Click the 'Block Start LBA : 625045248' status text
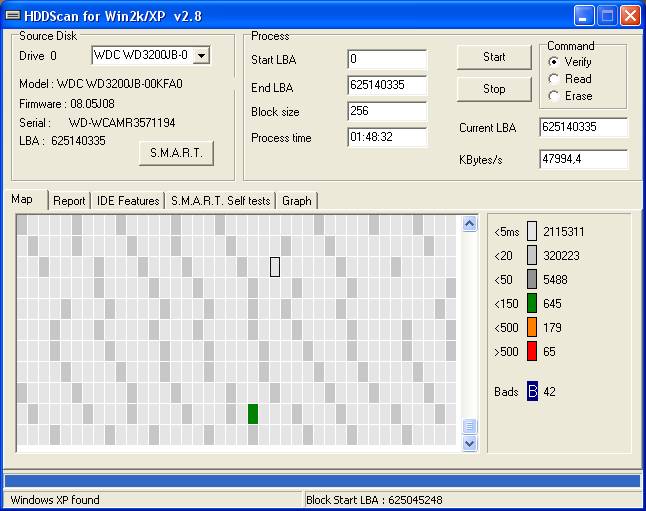This screenshot has width=646, height=511. point(374,500)
